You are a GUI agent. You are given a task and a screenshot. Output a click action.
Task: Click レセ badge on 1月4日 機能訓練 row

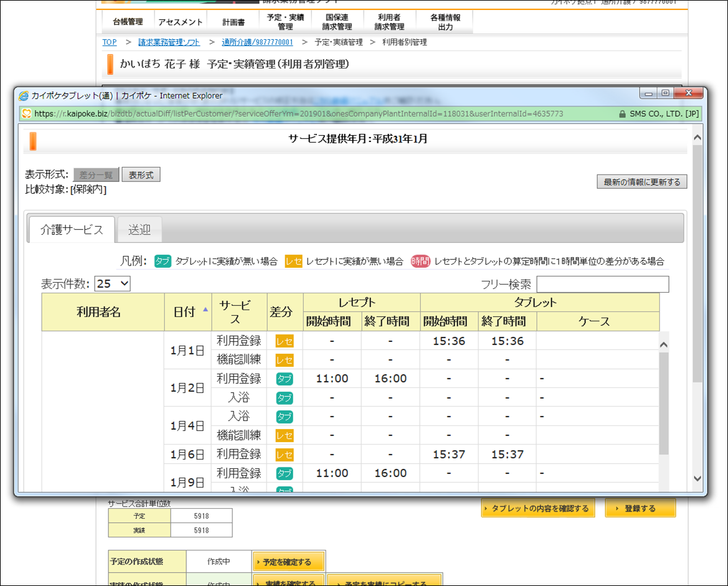(x=285, y=435)
